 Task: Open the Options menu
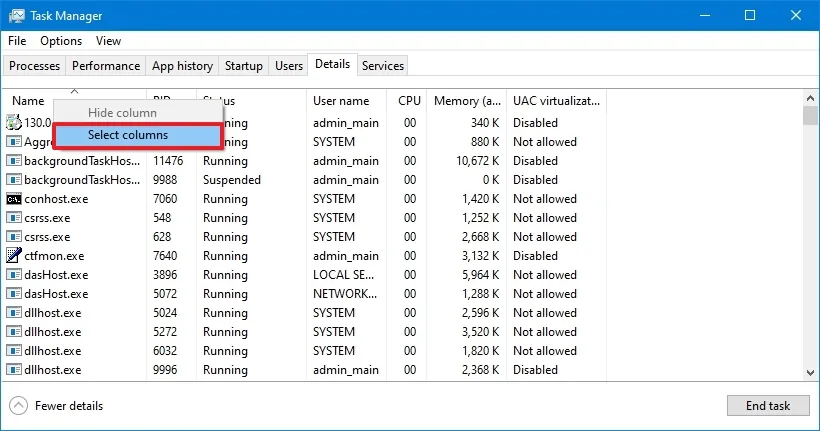pyautogui.click(x=61, y=41)
